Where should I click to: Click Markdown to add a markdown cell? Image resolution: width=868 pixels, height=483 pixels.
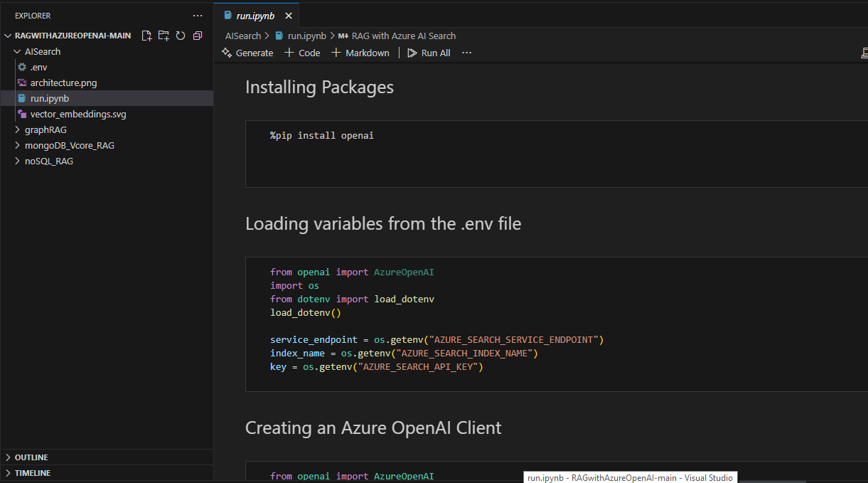[360, 52]
